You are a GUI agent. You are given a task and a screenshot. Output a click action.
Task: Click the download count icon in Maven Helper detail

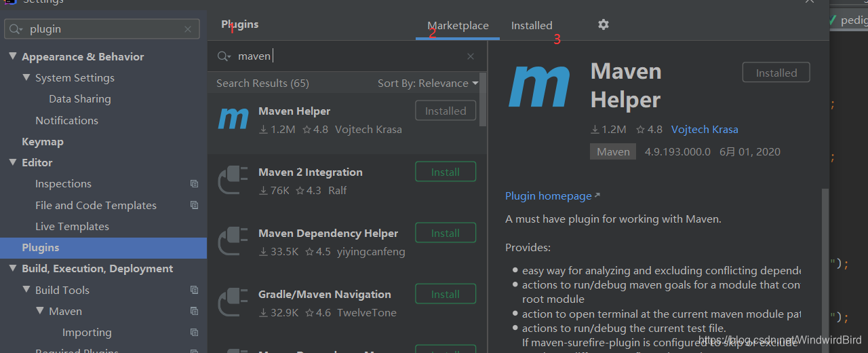[x=595, y=130]
